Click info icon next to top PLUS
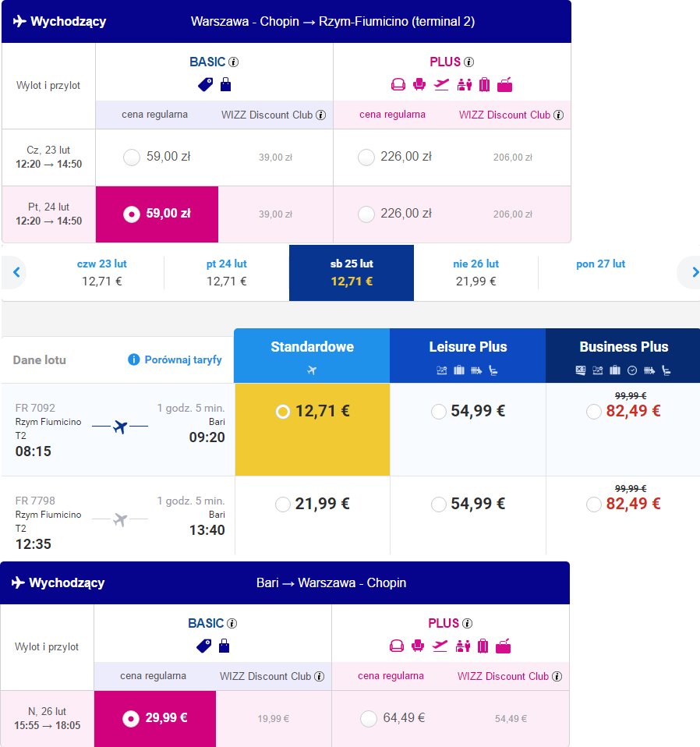 click(x=469, y=62)
